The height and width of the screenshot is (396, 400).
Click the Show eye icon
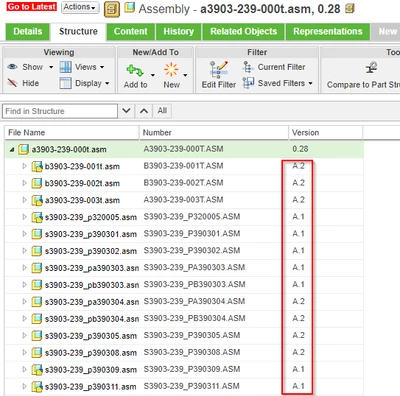tap(12, 67)
